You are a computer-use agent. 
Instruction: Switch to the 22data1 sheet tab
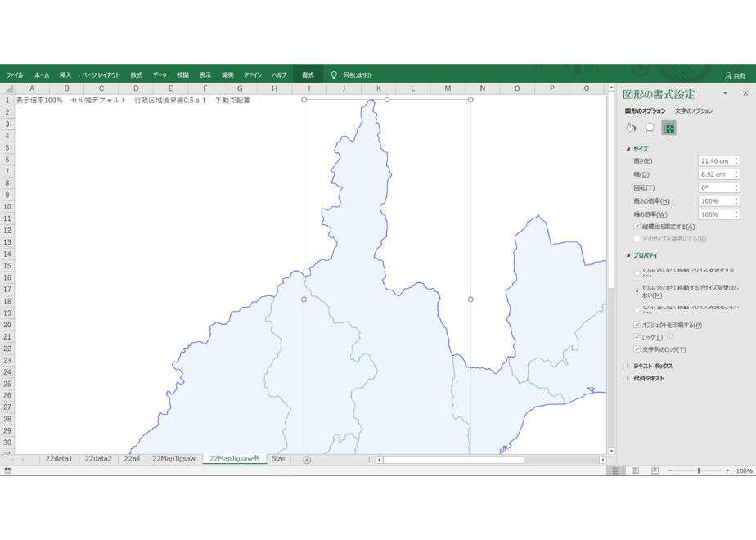point(59,459)
